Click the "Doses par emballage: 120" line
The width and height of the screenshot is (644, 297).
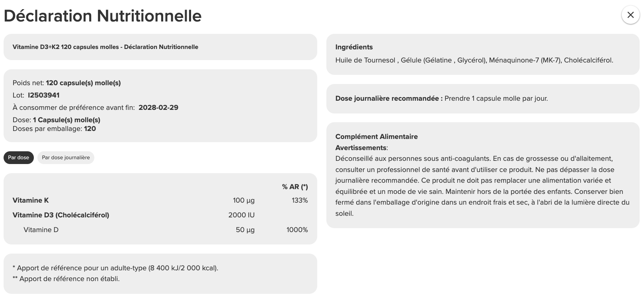click(x=54, y=129)
